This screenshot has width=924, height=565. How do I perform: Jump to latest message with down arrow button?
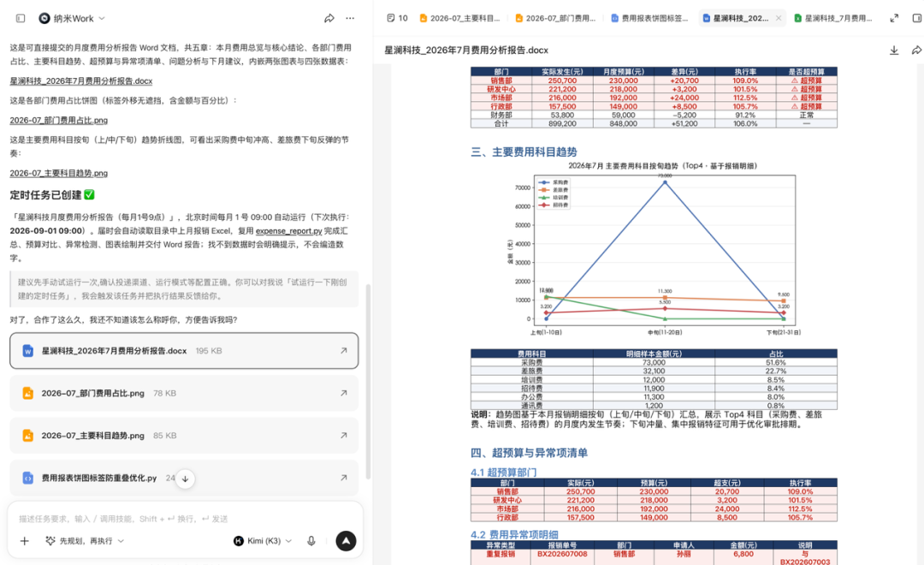pos(185,479)
